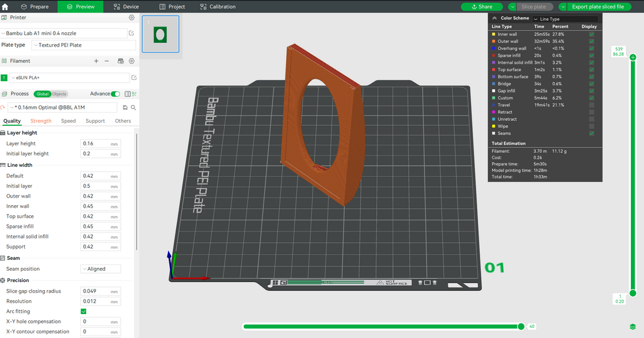The height and width of the screenshot is (338, 644).
Task: Switch to the Strength settings tab
Action: 41,121
